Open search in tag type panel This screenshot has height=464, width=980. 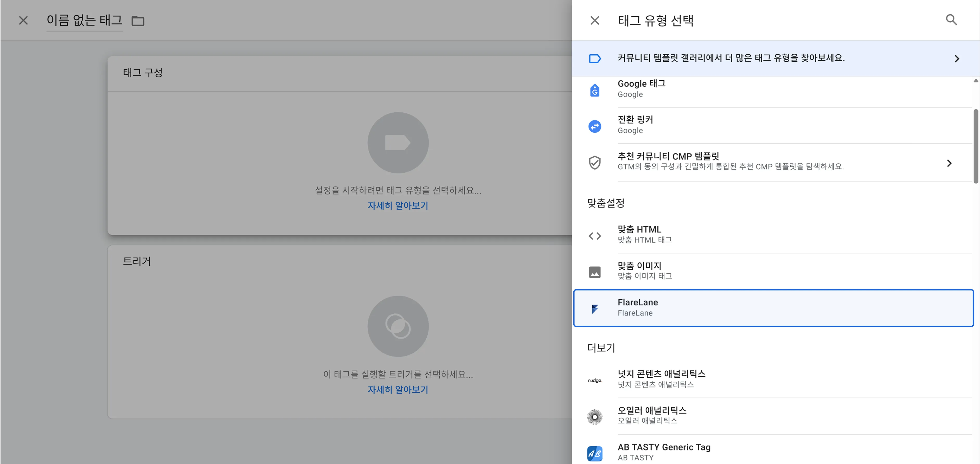click(x=951, y=20)
